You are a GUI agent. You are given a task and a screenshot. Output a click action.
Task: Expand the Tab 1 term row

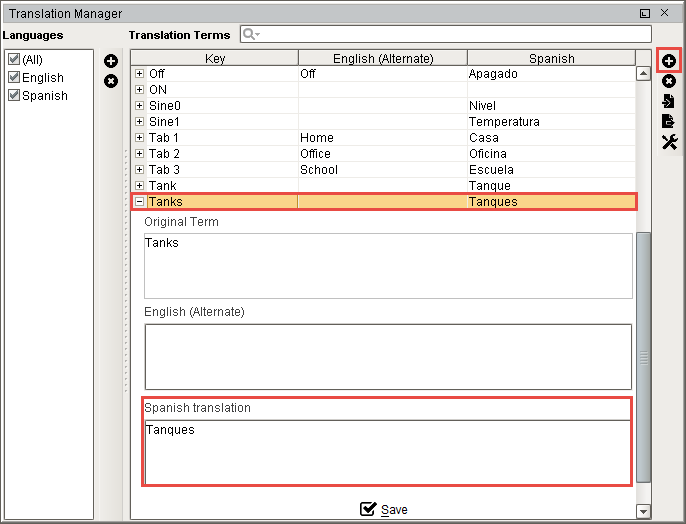pyautogui.click(x=140, y=138)
